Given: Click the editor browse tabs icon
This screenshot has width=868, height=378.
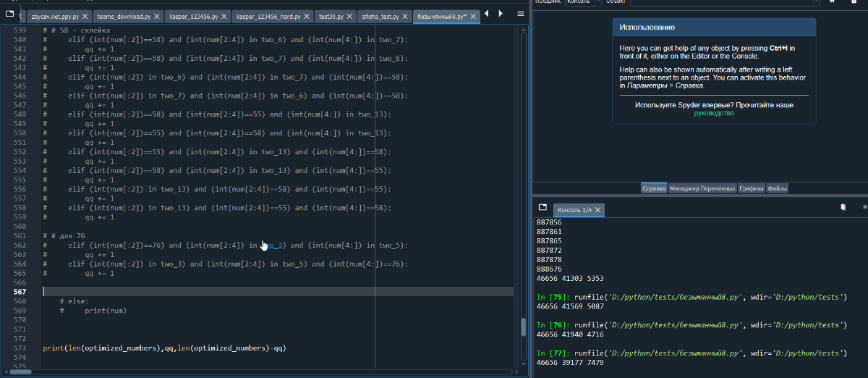Looking at the screenshot, I should (x=10, y=14).
